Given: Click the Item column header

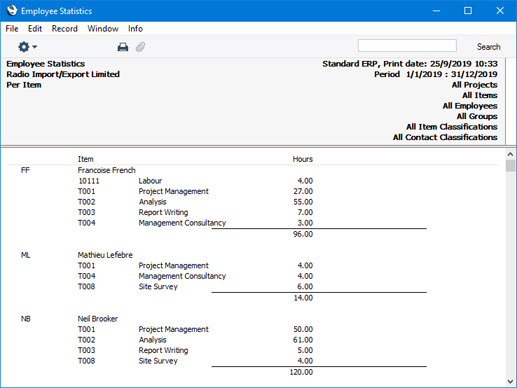Looking at the screenshot, I should pyautogui.click(x=86, y=159).
